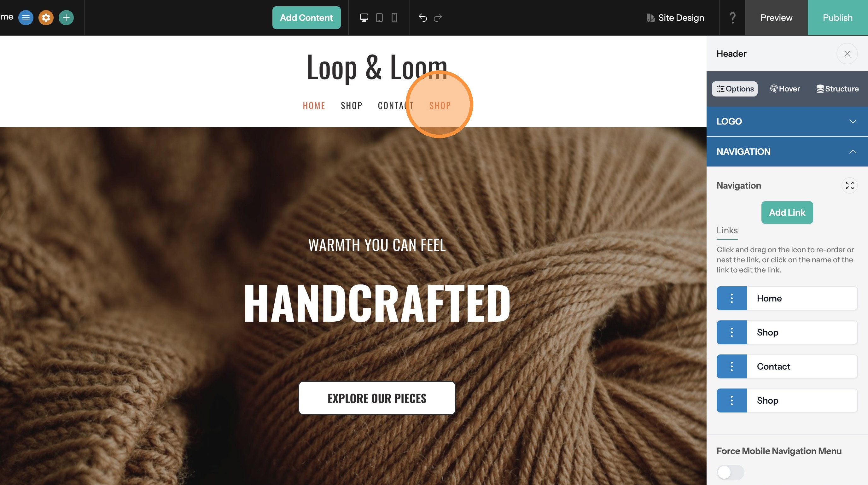Image resolution: width=868 pixels, height=485 pixels.
Task: Open the orange gear settings icon
Action: [46, 18]
